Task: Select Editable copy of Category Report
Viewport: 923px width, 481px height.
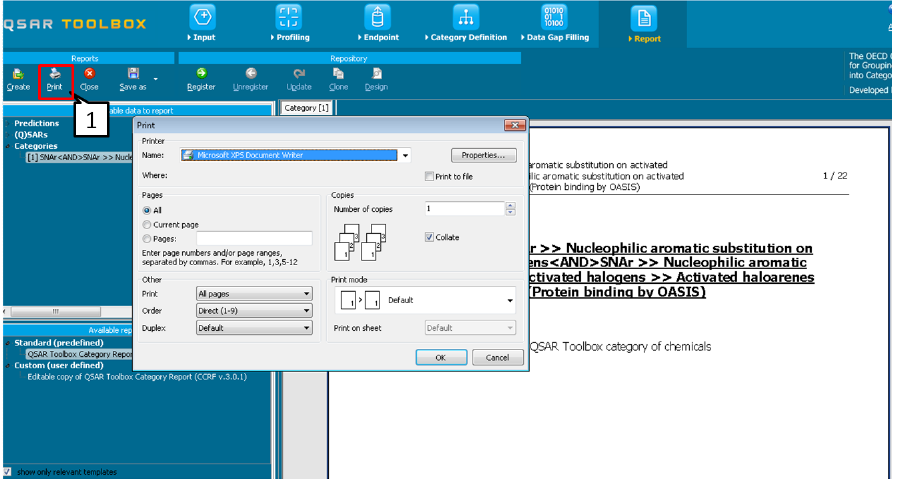Action: click(137, 377)
